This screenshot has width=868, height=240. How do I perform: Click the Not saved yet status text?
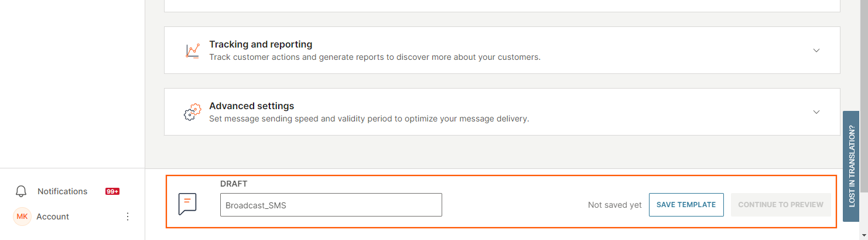click(x=614, y=205)
